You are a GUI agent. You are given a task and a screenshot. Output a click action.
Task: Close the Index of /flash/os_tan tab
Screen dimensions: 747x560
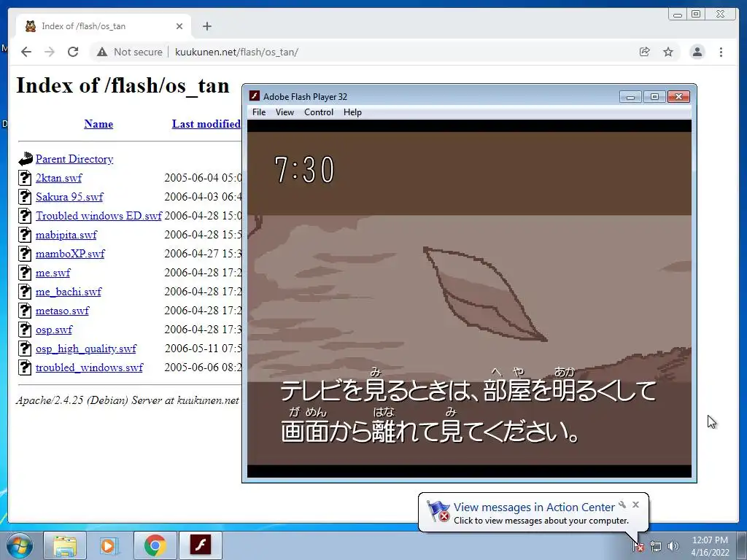tap(179, 26)
